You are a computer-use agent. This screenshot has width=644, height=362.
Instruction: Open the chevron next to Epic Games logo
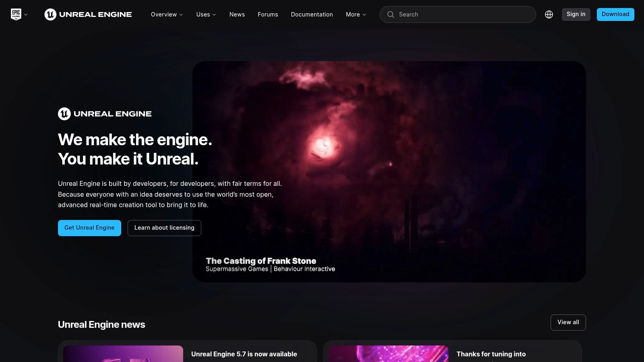coord(26,15)
